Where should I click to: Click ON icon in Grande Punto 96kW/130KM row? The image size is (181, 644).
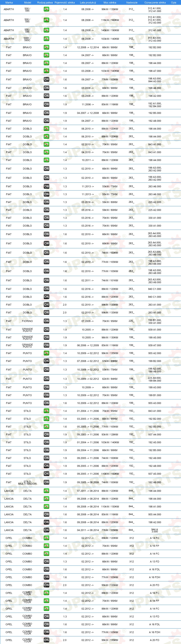point(46,337)
